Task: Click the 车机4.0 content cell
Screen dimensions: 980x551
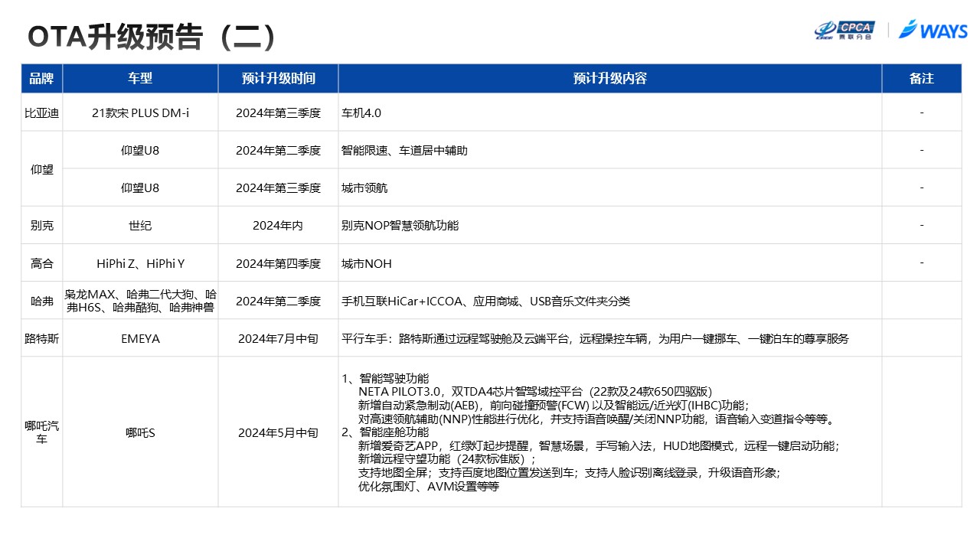Action: tap(609, 112)
